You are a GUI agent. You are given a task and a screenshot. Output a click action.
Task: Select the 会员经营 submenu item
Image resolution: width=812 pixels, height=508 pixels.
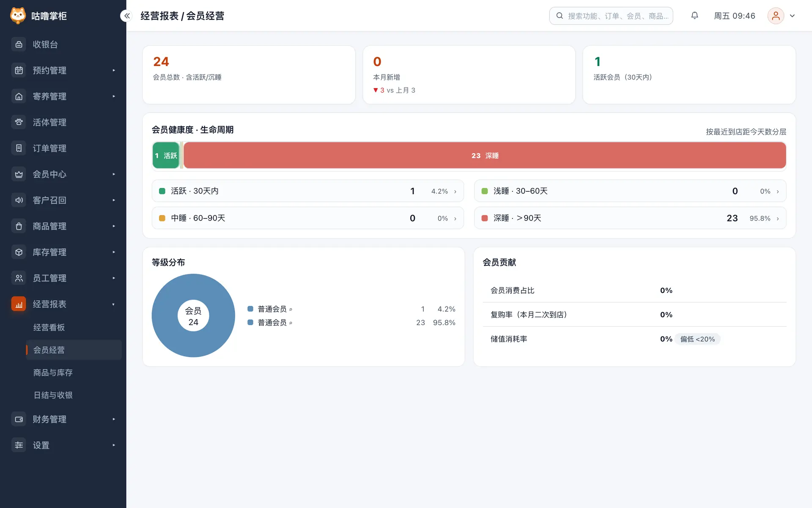pos(74,350)
